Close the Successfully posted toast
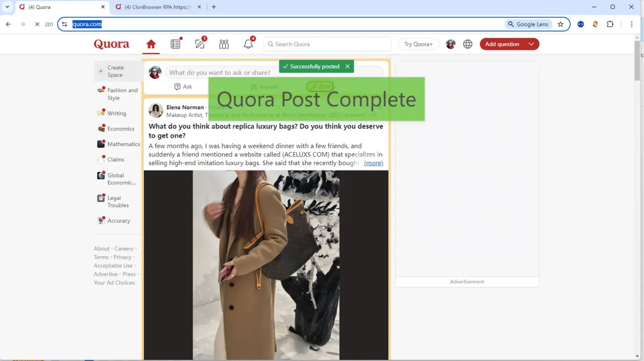The width and height of the screenshot is (644, 361). (x=347, y=66)
